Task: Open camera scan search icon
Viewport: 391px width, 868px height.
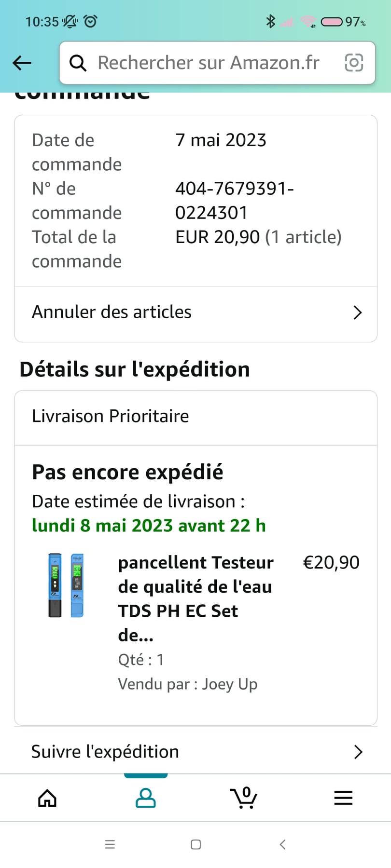Action: [354, 63]
